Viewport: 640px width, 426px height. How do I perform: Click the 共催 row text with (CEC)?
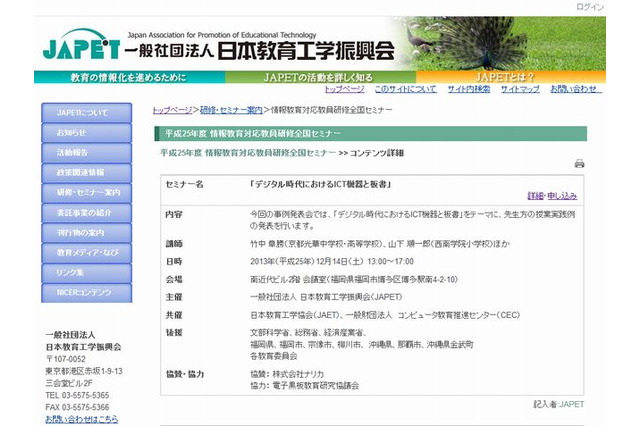click(x=385, y=315)
